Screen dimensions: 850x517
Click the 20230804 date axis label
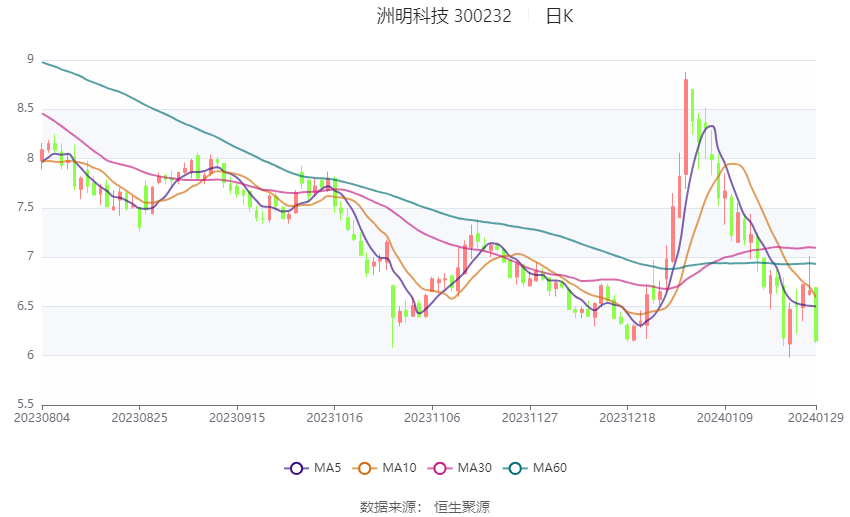coord(42,418)
